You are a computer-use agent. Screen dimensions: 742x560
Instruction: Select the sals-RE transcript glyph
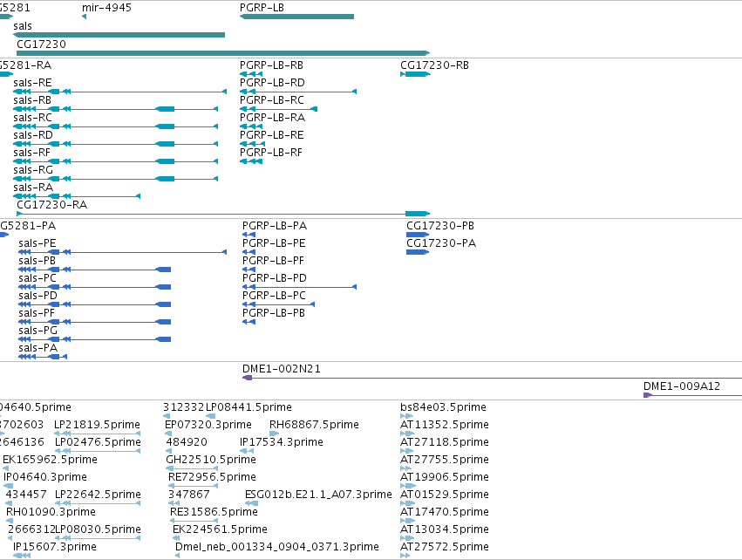tap(119, 92)
